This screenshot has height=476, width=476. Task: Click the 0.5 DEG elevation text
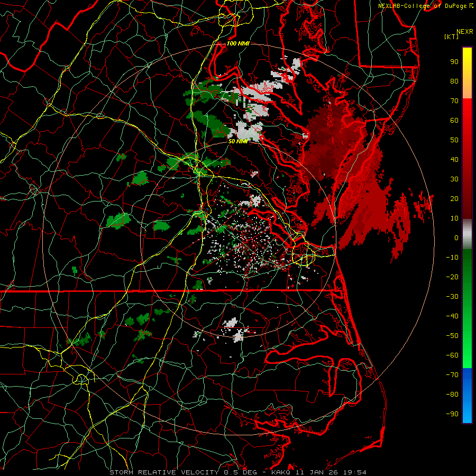240,472
